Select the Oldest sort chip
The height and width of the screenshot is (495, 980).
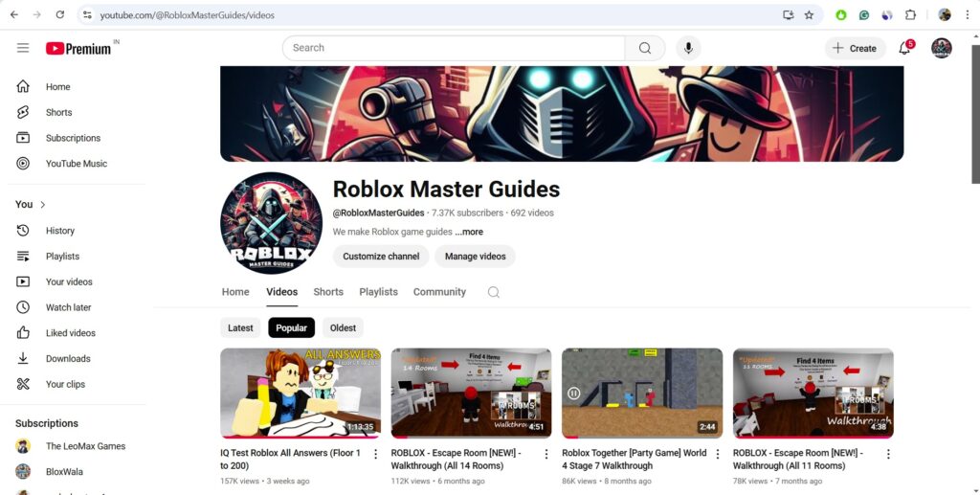tap(343, 327)
